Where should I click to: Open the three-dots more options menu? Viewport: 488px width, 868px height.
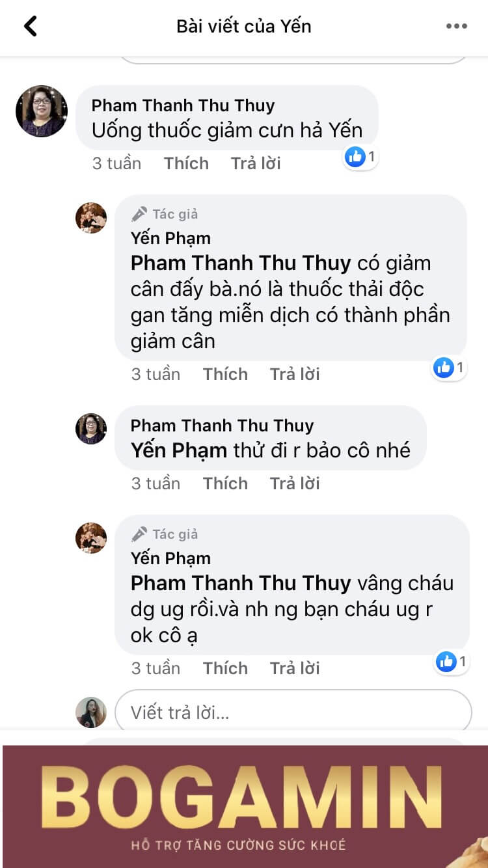point(456,27)
